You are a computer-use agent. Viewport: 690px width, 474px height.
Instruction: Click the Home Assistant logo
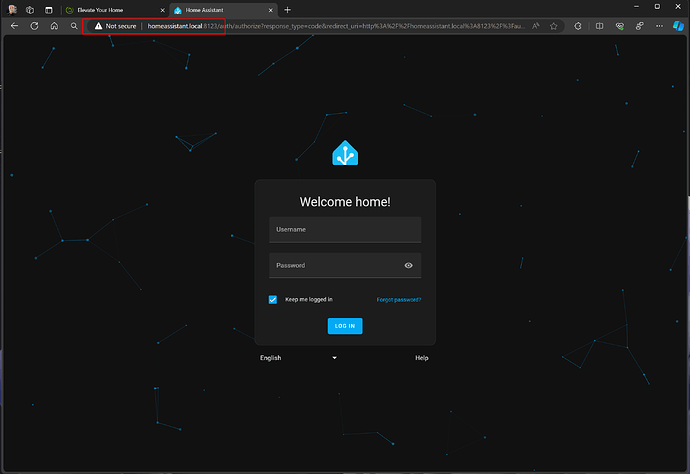(345, 153)
